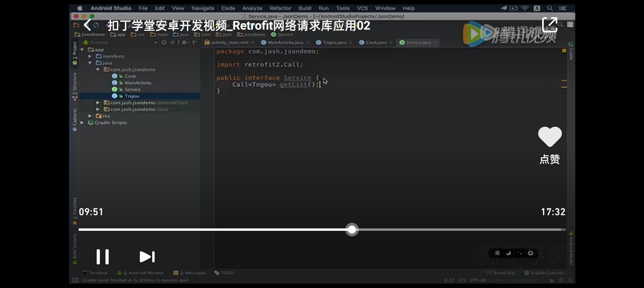Pause the video playback

coord(103,257)
